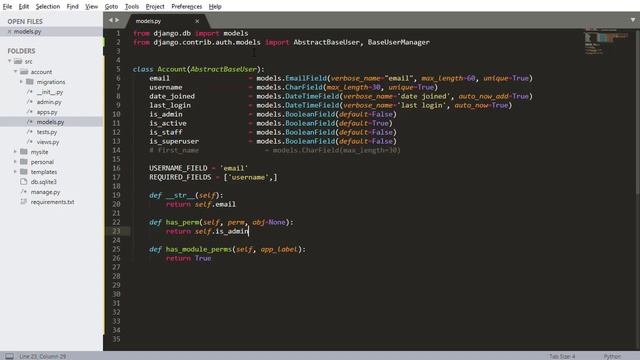Screen dimensions: 640x360
Task: Open tests.py in sidebar
Action: click(x=47, y=132)
